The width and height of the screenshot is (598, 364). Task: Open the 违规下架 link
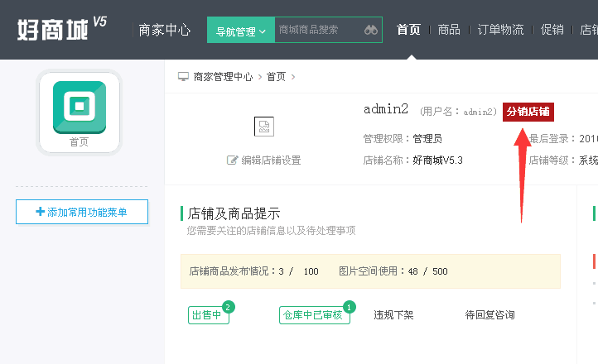393,315
